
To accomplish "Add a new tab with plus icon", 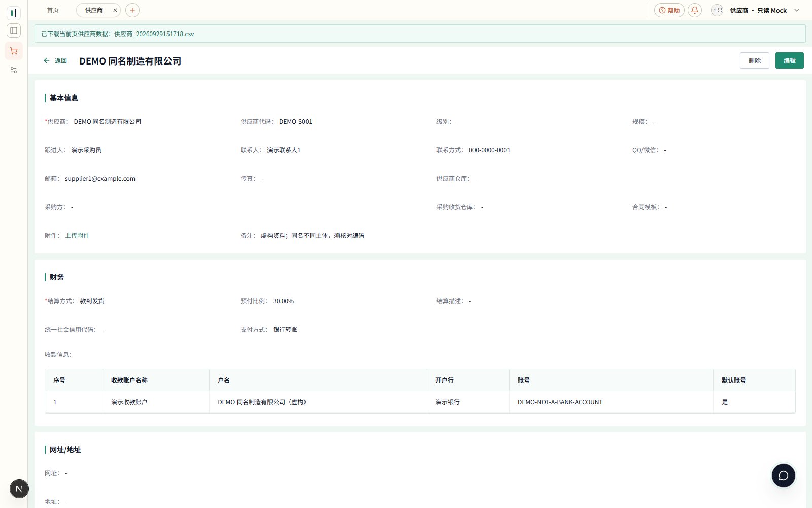I will coord(132,10).
